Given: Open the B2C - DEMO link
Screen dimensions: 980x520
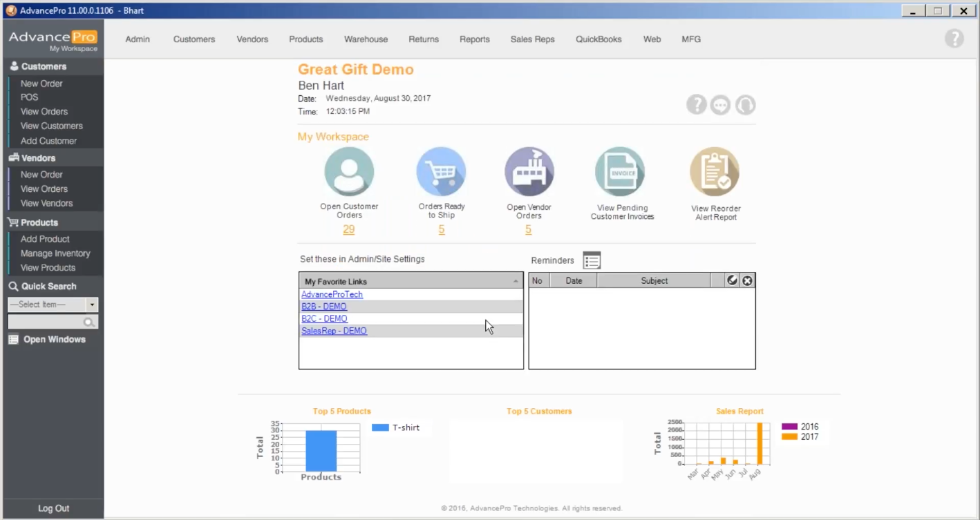Looking at the screenshot, I should tap(324, 319).
